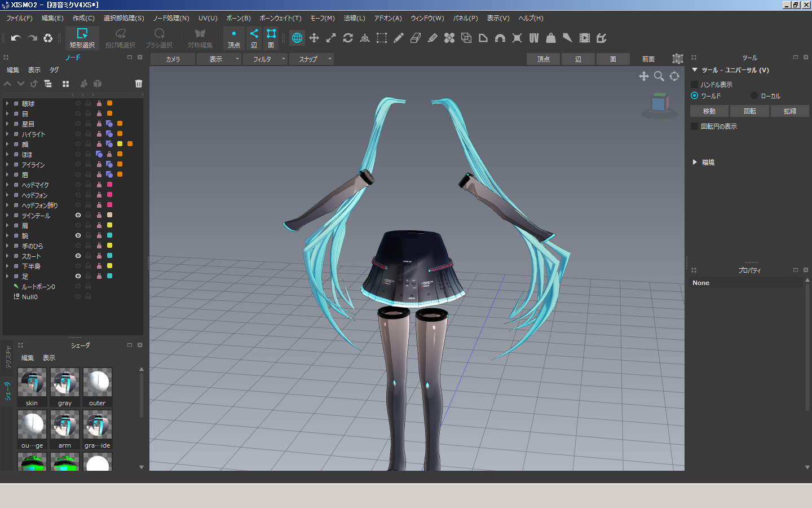Viewport: 812px width, 508px height.
Task: Select the dashed rectangle tool icon
Action: pos(382,38)
